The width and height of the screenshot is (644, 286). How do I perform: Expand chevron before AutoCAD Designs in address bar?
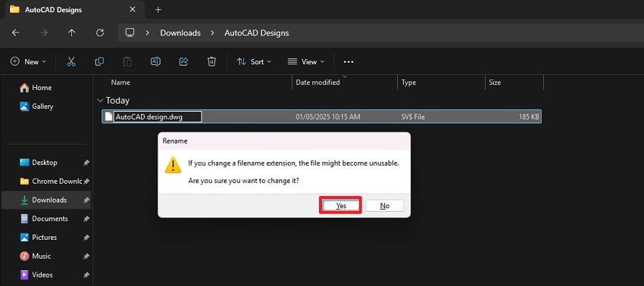pos(212,33)
